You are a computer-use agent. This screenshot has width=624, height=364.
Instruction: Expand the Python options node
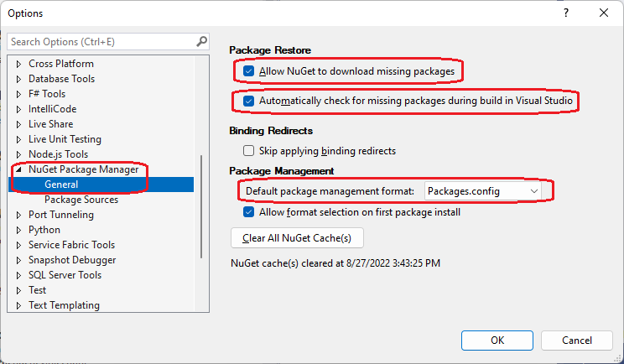(18, 230)
